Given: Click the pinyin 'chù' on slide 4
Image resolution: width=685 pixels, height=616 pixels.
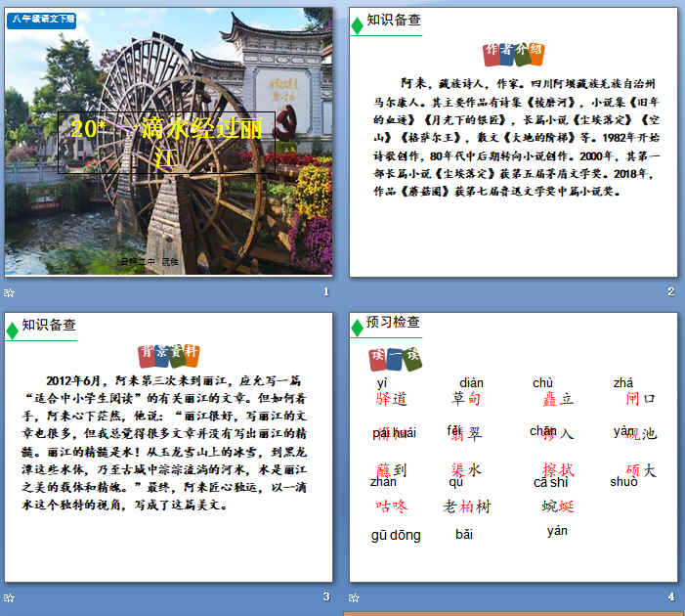Looking at the screenshot, I should [x=542, y=383].
